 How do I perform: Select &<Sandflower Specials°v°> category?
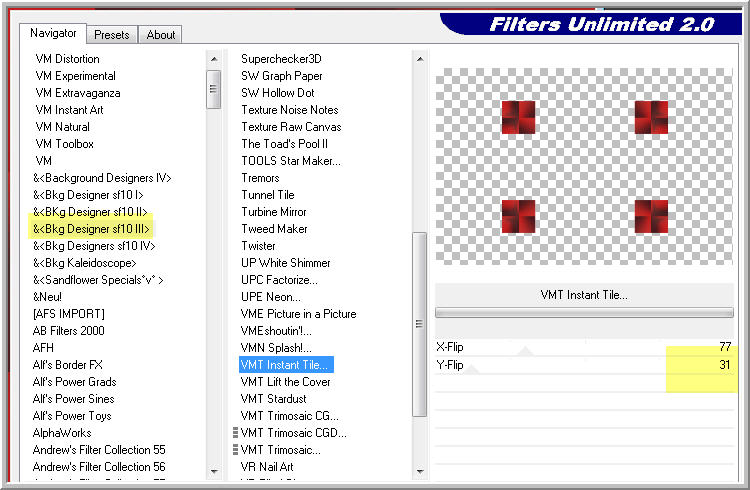click(98, 280)
